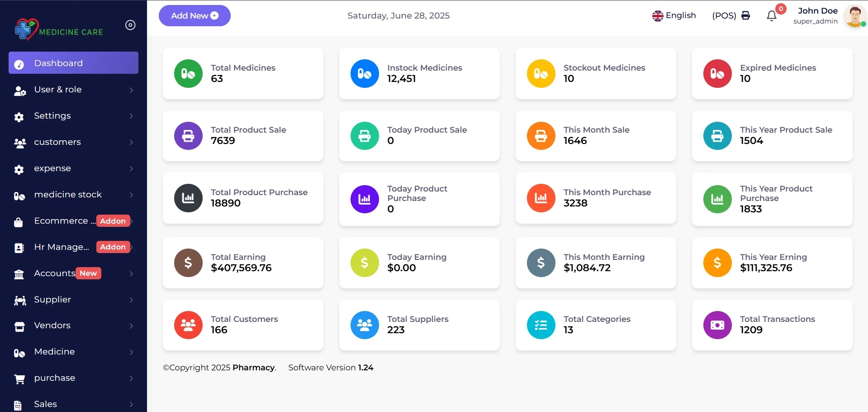Open the medicine stock icon

[19, 196]
